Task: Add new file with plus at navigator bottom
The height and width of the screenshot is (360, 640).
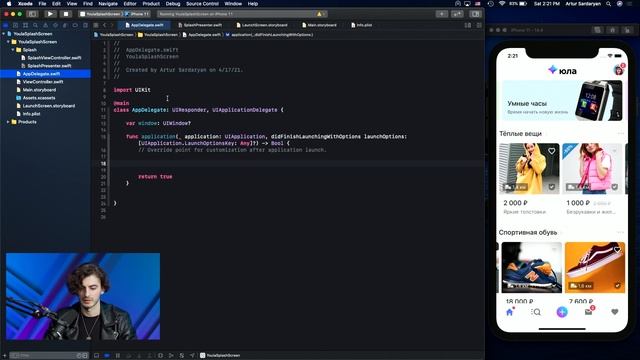Action: (x=4, y=355)
